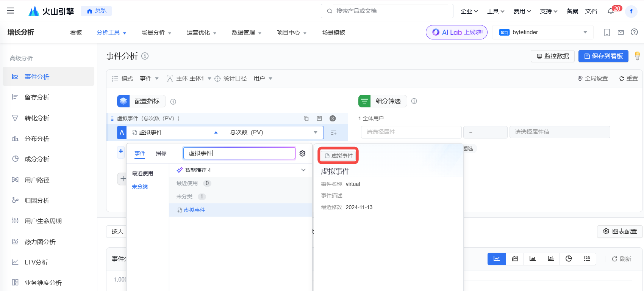The width and height of the screenshot is (644, 291).
Task: Open bytefinder project selector
Action: (x=543, y=32)
